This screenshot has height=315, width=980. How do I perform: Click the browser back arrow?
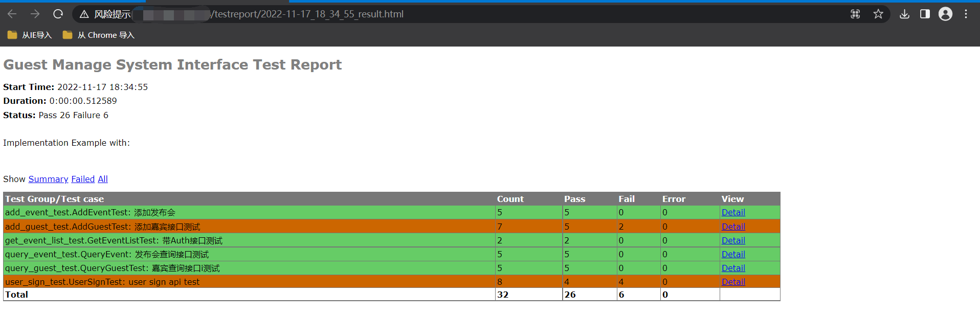12,14
